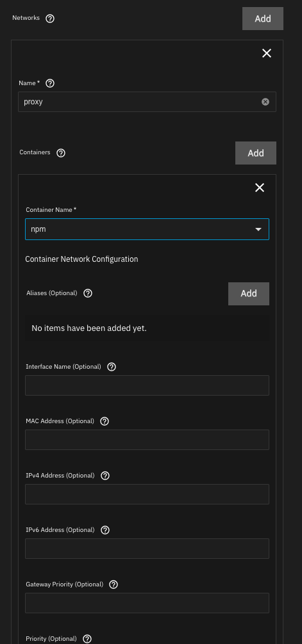Add an alias for the container
Viewport: 302px width, 644px height.
[249, 294]
